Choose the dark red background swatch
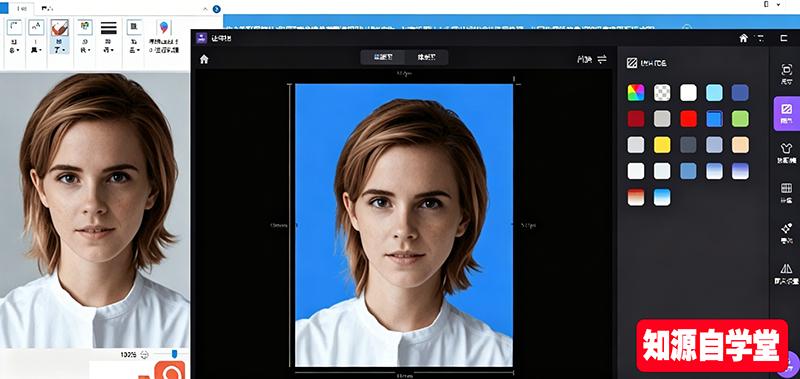The height and width of the screenshot is (379, 800). [x=636, y=119]
